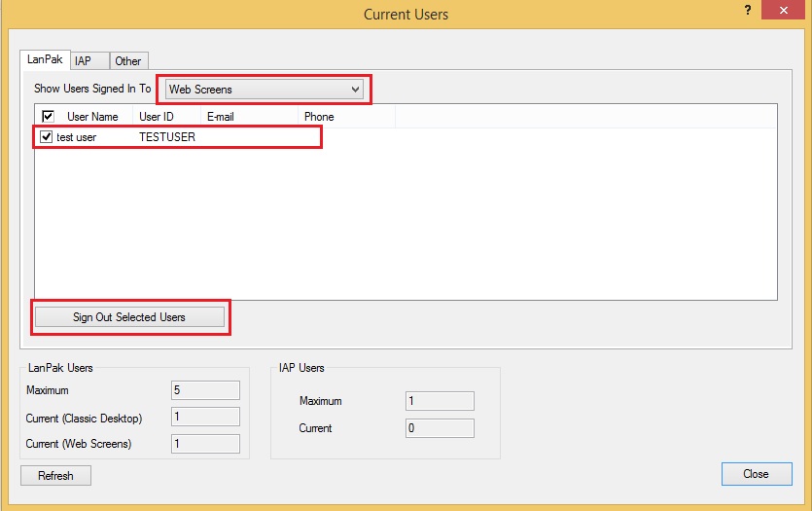Switch to the LanPak tab
Image resolution: width=812 pixels, height=511 pixels.
[45, 59]
